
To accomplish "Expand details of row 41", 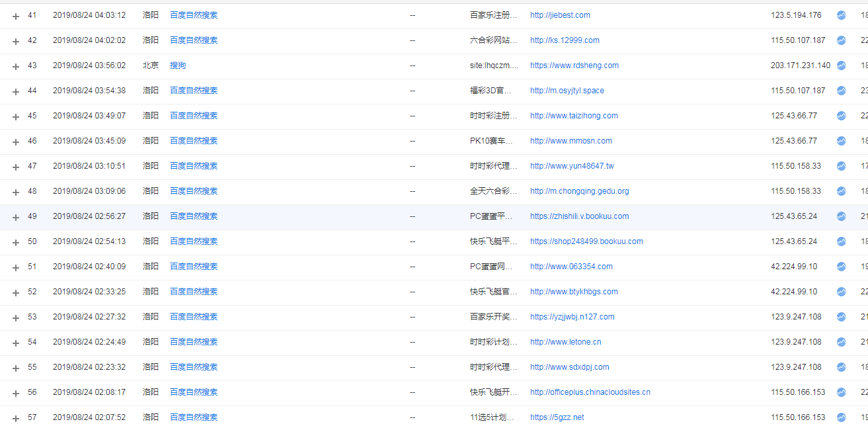I will (x=16, y=16).
